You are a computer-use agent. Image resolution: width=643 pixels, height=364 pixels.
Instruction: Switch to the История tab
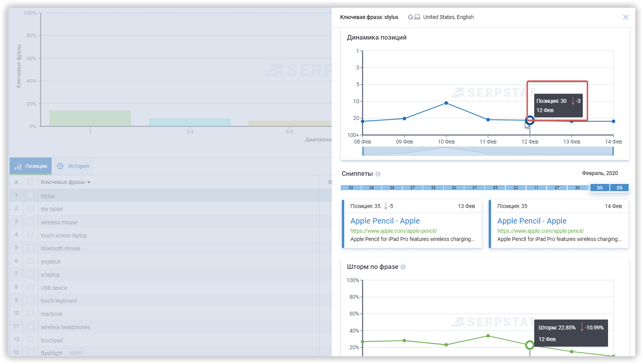coord(73,166)
